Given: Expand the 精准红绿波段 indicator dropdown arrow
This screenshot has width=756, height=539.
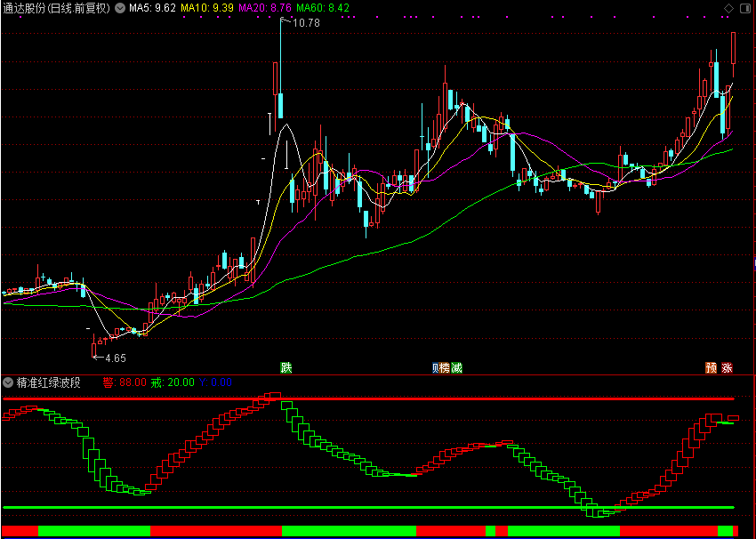Looking at the screenshot, I should click(8, 382).
